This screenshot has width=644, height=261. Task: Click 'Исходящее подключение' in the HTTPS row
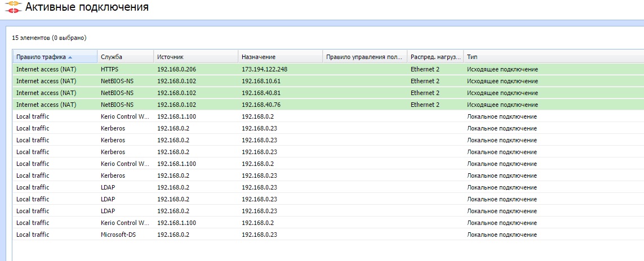click(x=503, y=69)
